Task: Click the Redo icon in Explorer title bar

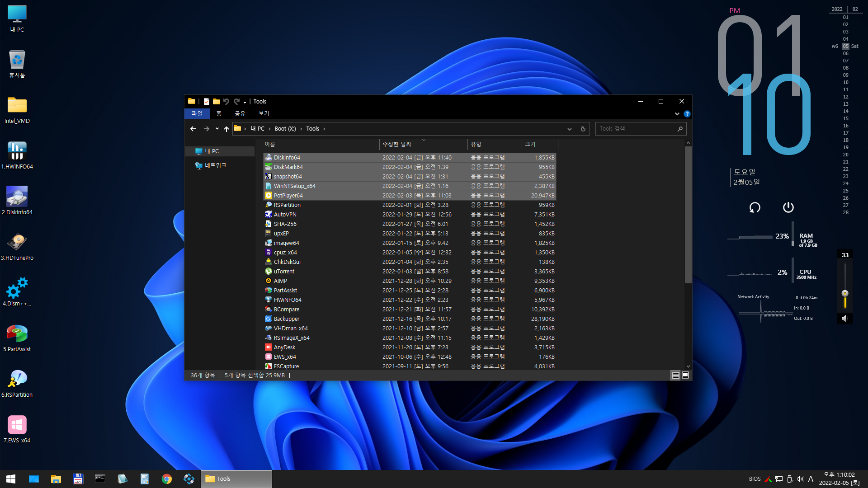Action: tap(236, 102)
